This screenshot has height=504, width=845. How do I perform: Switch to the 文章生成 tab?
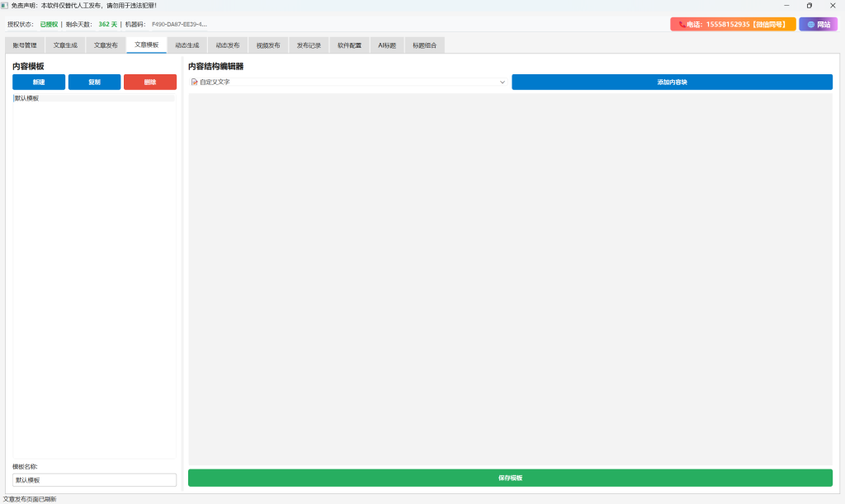click(65, 45)
